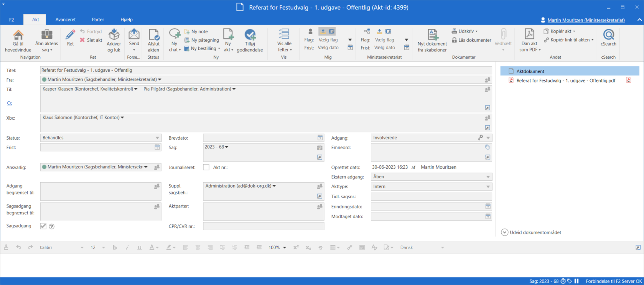This screenshot has height=285, width=644.
Task: Open the Adgang dropdown showing Involverede
Action: click(x=431, y=138)
